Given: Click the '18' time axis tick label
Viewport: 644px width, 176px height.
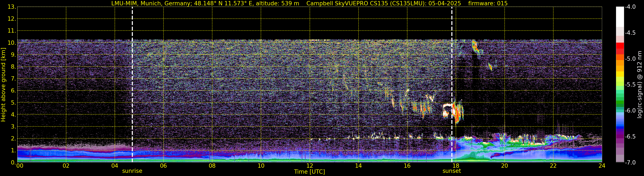Looking at the screenshot, I should pyautogui.click(x=456, y=166).
